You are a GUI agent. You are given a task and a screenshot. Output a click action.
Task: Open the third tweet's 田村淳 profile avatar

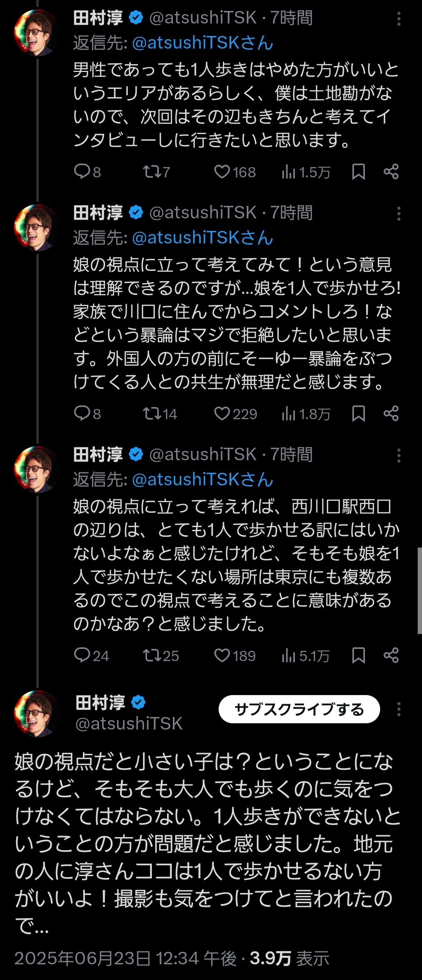(36, 469)
